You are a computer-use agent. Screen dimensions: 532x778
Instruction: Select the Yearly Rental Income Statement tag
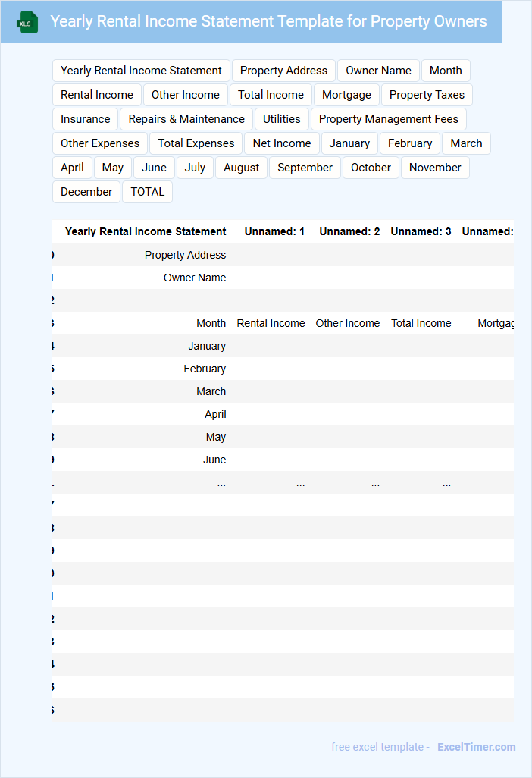[141, 71]
